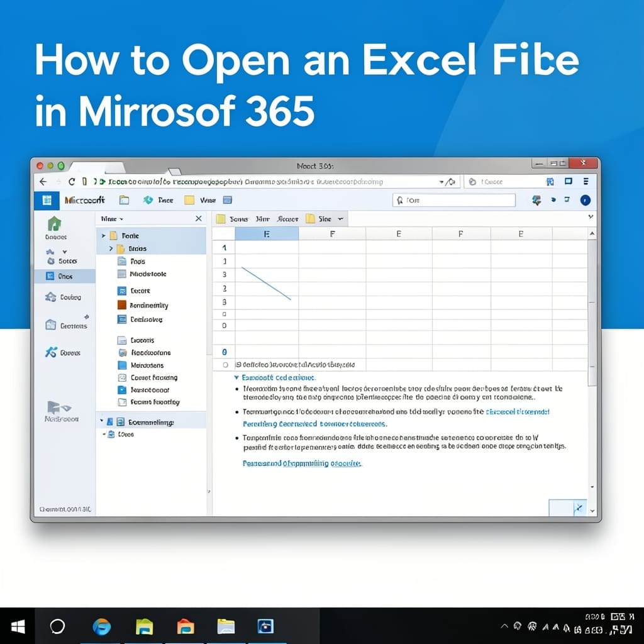Open the dropdown at top of file panel
Image resolution: width=644 pixels, height=644 pixels.
tap(112, 219)
